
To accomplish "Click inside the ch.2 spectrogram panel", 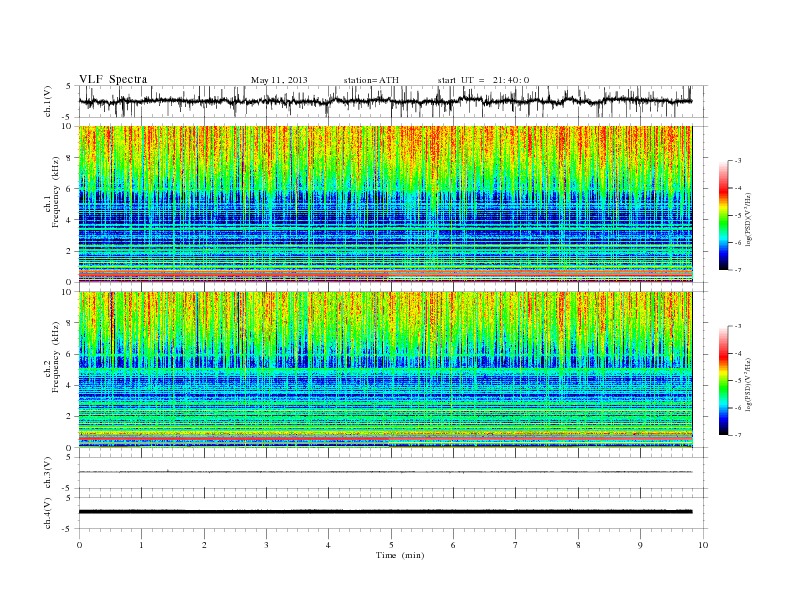I will pos(385,370).
